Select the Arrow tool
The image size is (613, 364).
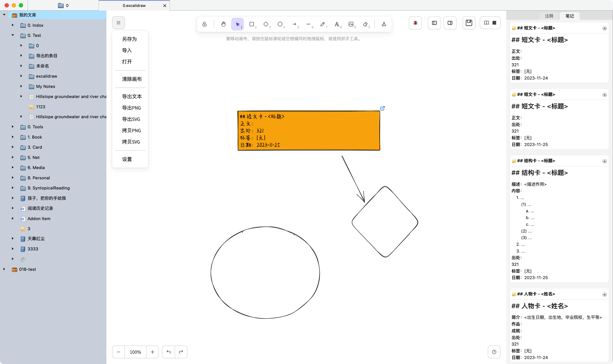[x=294, y=24]
